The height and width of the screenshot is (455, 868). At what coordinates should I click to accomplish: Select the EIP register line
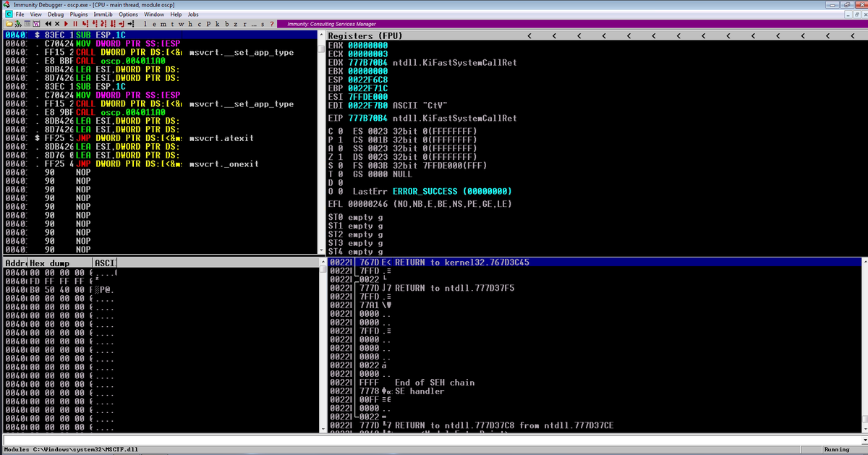click(422, 118)
